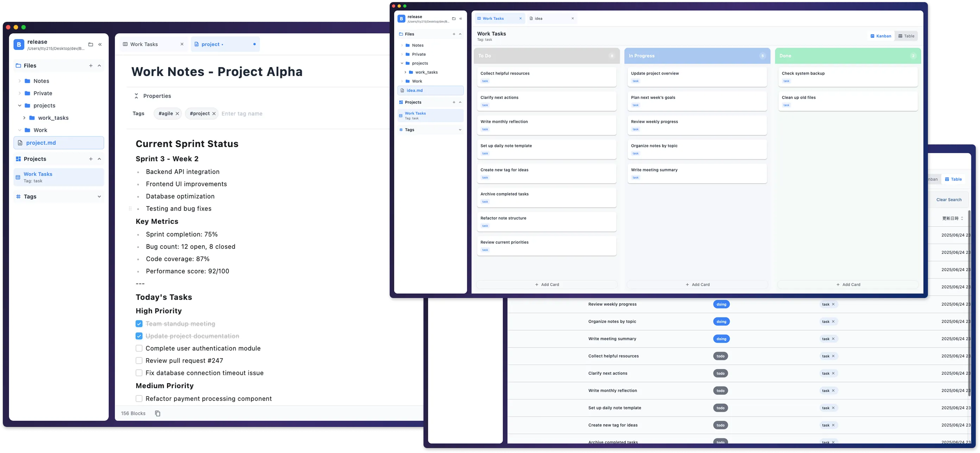Add Card to the To Do column

click(547, 284)
